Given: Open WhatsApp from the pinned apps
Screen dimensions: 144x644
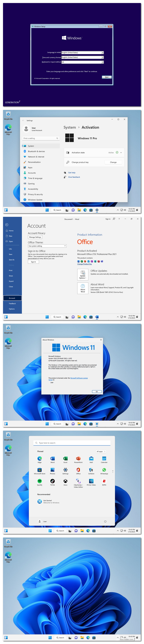Looking at the screenshot, I should (x=104, y=471).
